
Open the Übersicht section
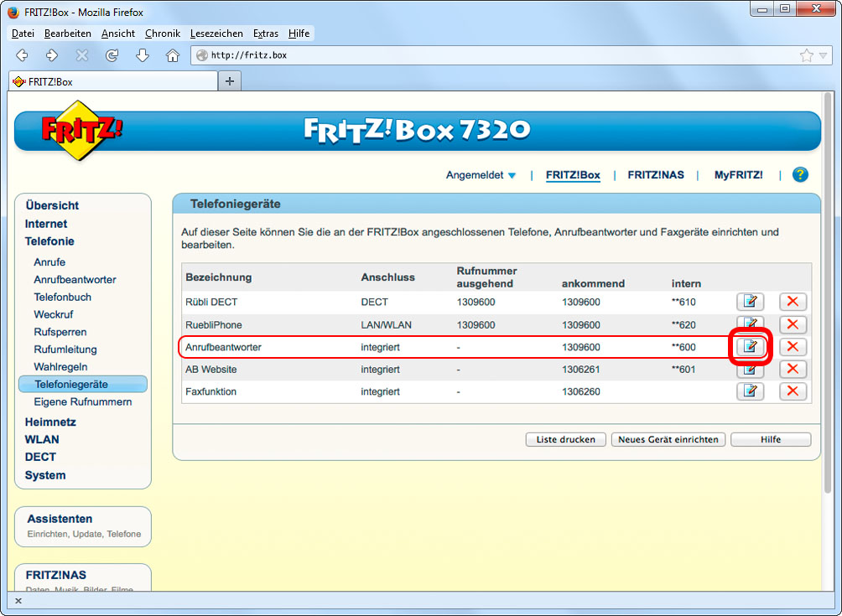click(x=52, y=205)
